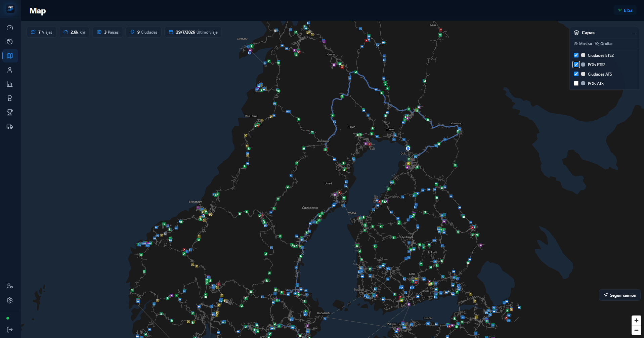Click the Naantali city label on map

click(359, 290)
